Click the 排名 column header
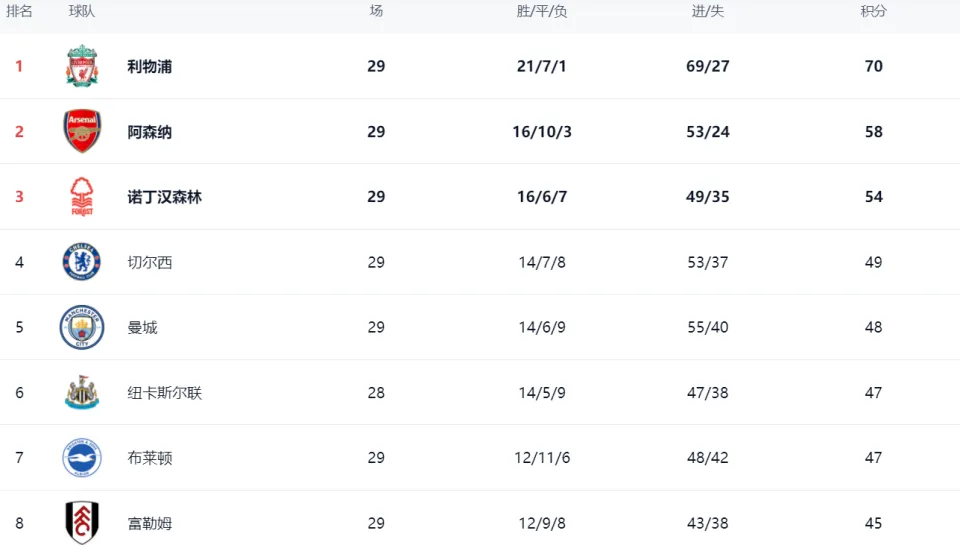The width and height of the screenshot is (960, 551). pos(19,11)
